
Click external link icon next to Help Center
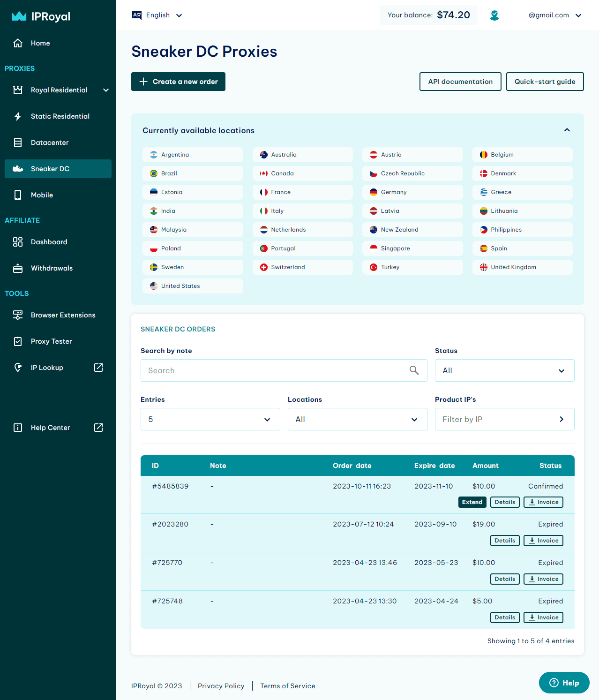click(98, 428)
